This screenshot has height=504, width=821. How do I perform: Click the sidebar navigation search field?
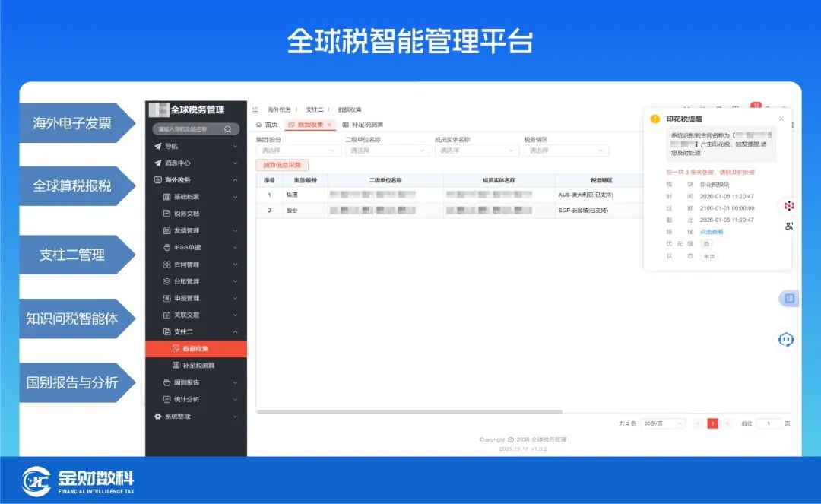tap(196, 128)
